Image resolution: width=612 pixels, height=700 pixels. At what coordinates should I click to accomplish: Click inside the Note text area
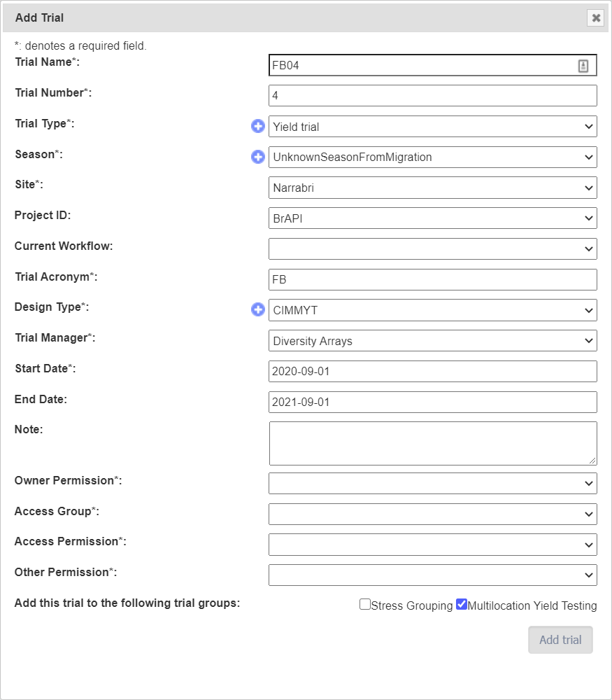(x=432, y=443)
